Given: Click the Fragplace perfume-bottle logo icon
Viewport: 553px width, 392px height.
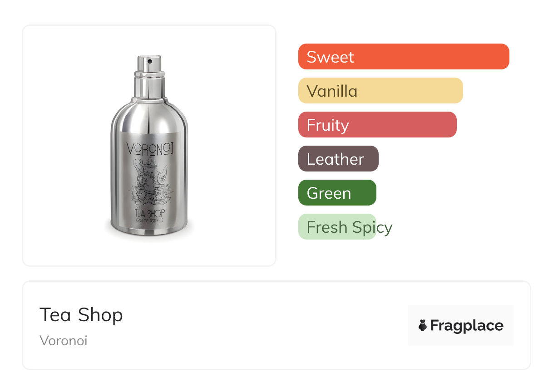Looking at the screenshot, I should [423, 325].
